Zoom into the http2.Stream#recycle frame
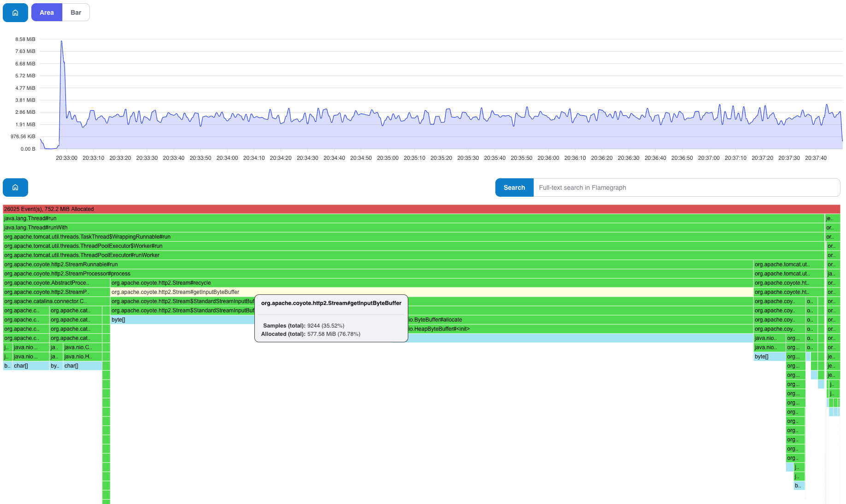Viewport: 846px width, 504px height. [x=432, y=283]
